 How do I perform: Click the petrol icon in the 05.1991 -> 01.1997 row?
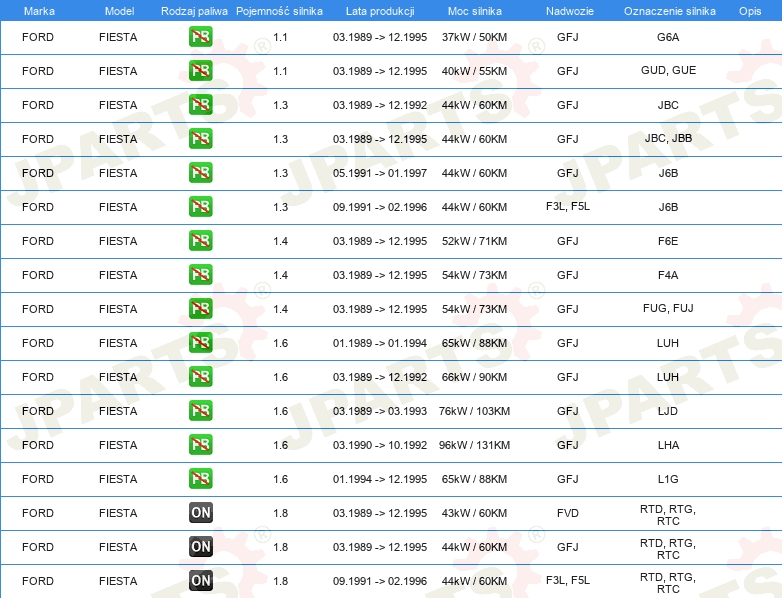click(x=200, y=173)
